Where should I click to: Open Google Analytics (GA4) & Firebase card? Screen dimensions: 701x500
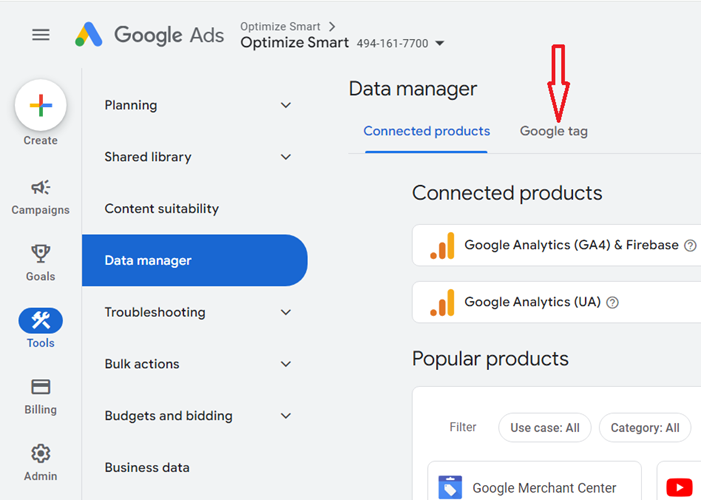click(x=557, y=246)
